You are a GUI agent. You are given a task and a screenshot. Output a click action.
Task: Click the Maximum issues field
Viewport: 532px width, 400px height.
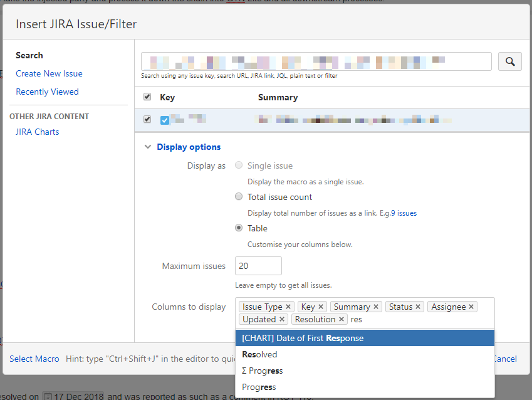[258, 266]
